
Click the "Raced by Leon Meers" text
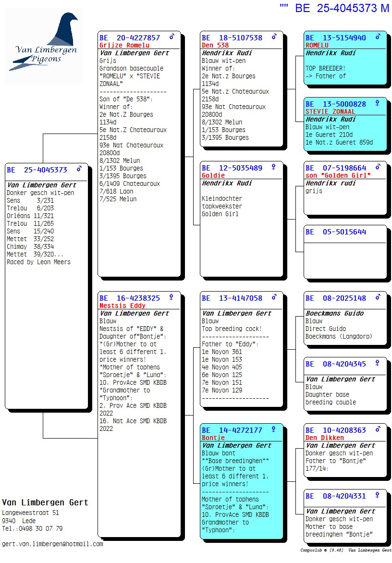38,262
